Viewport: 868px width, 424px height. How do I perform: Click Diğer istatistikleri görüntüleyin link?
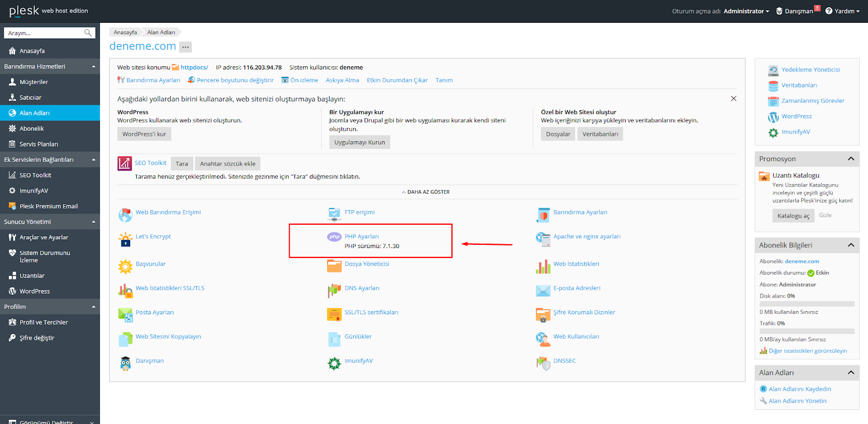808,351
